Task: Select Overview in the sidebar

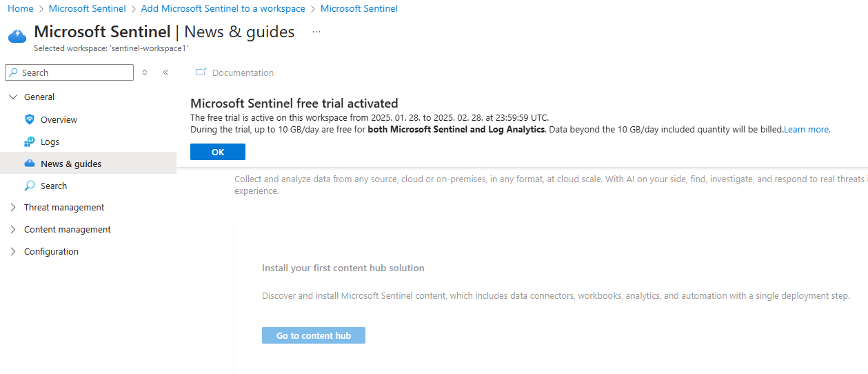Action: (x=59, y=119)
